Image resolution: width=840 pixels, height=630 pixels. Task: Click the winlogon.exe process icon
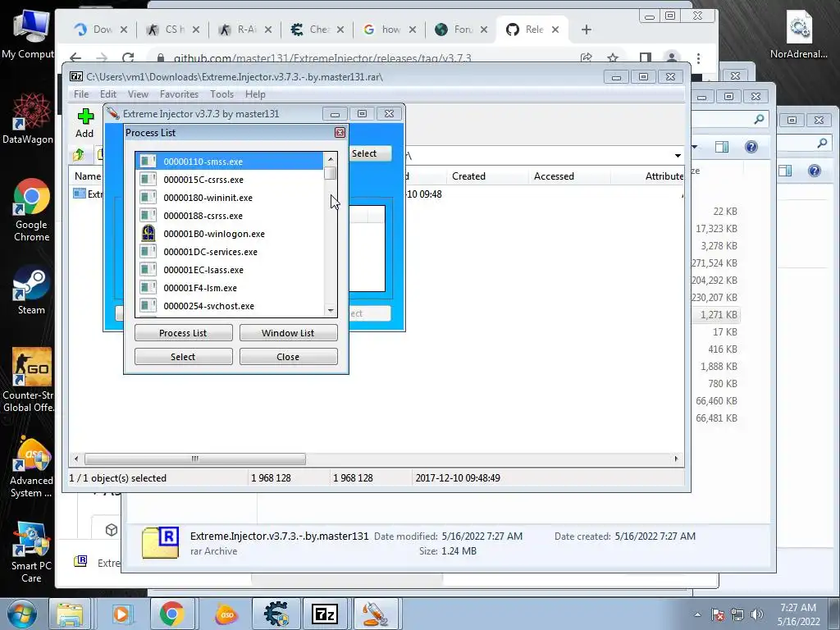(x=148, y=234)
